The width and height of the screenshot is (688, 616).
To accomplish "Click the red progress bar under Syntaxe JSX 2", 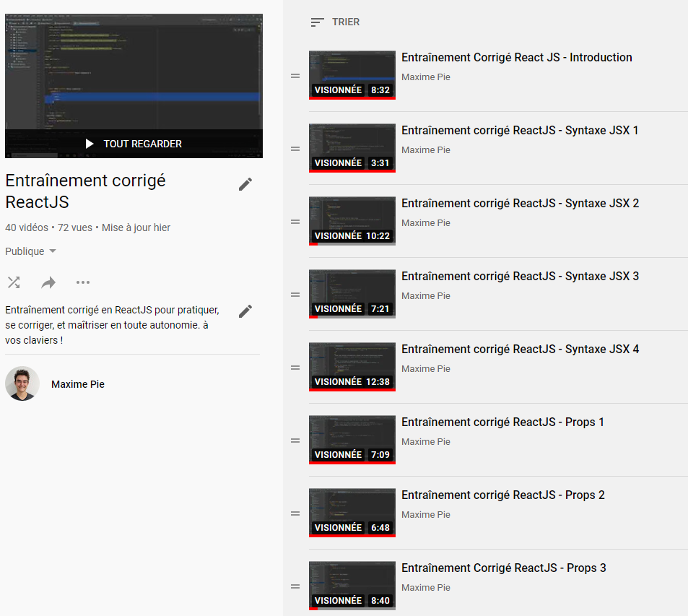I will 314,244.
